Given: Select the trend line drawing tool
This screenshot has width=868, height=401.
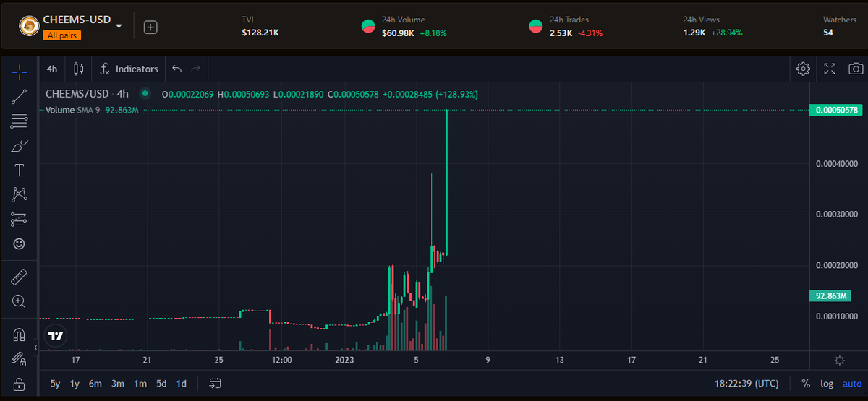Looking at the screenshot, I should pos(20,96).
